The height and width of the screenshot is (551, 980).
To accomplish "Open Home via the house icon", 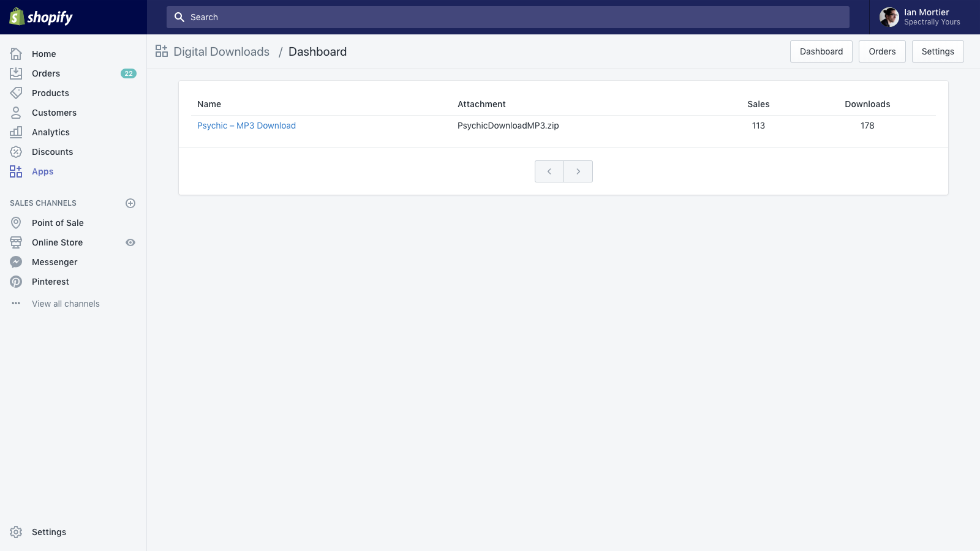I will click(16, 54).
